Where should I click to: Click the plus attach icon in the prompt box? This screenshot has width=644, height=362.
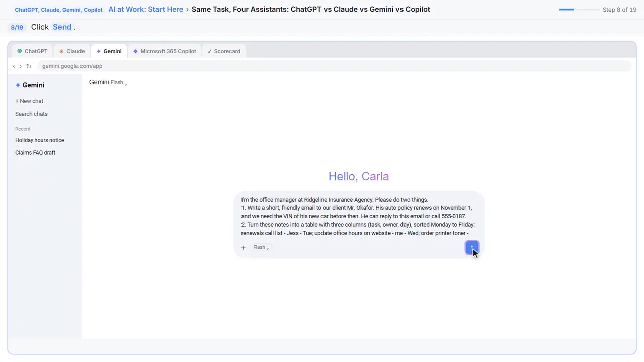(244, 247)
